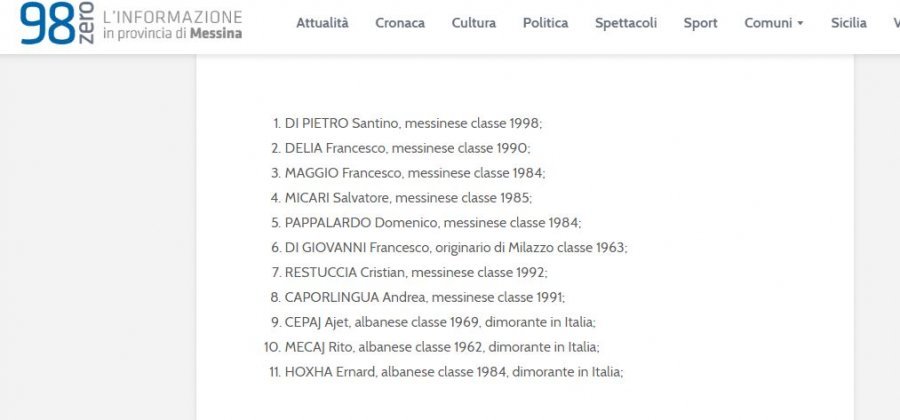
Task: Navigate to Spettacoli
Action: coord(626,23)
